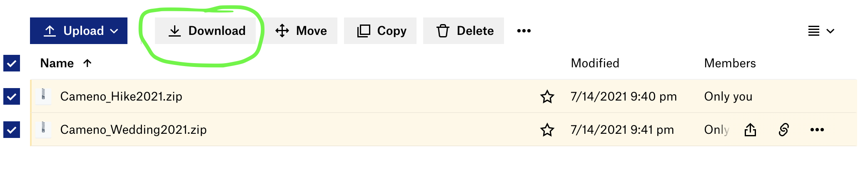The image size is (868, 177).
Task: Expand the view options chevron
Action: (x=831, y=31)
